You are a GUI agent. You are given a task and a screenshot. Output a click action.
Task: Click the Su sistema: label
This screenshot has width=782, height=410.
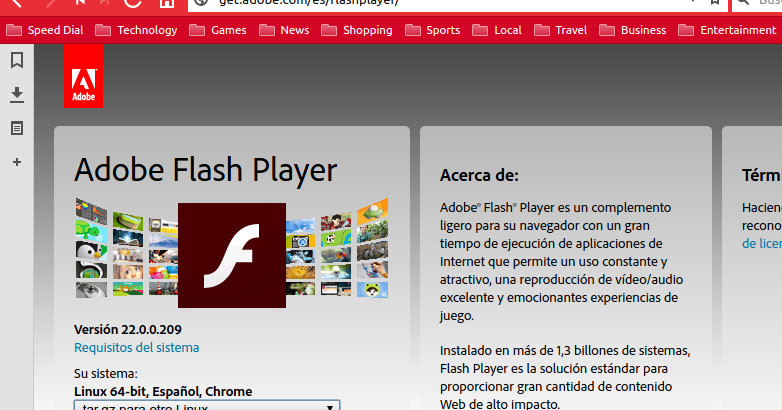point(106,374)
